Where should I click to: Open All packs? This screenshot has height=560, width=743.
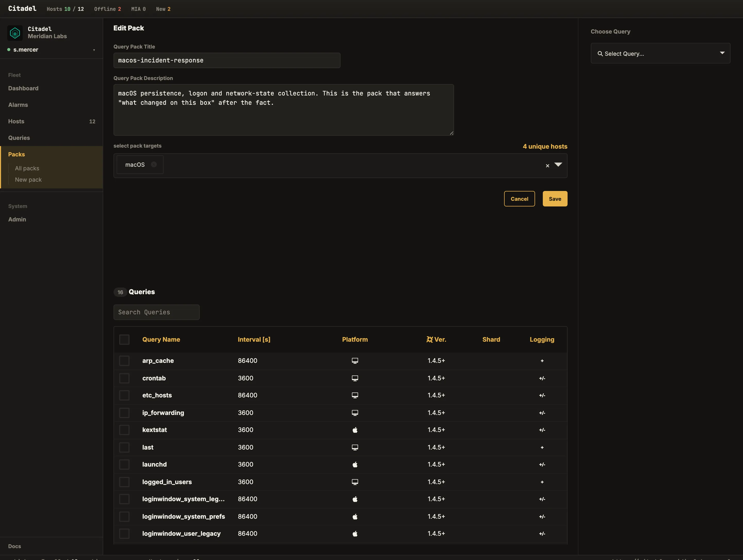[x=27, y=168]
